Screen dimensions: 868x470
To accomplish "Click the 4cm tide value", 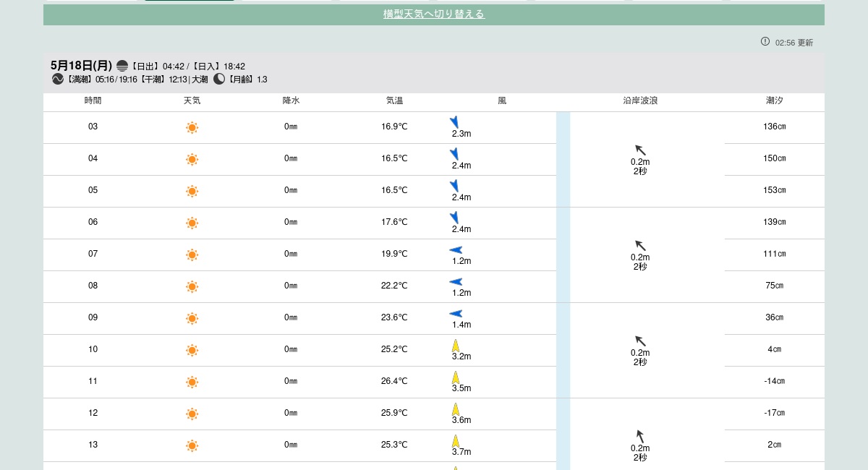I will (x=774, y=350).
